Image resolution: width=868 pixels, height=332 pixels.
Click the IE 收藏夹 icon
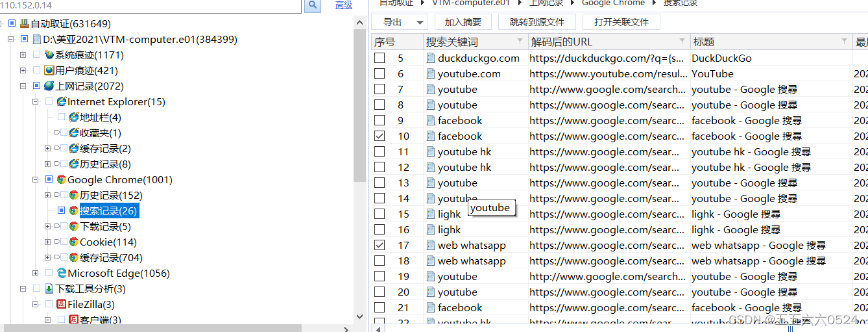click(74, 133)
